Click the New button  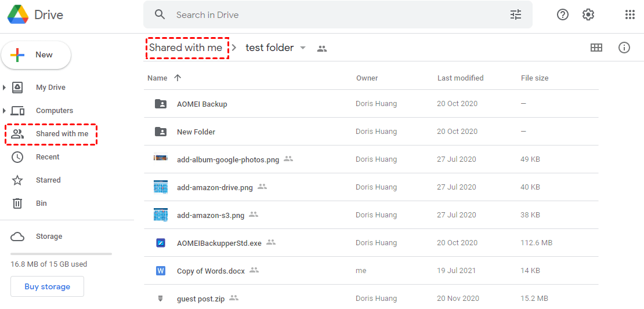[36, 55]
